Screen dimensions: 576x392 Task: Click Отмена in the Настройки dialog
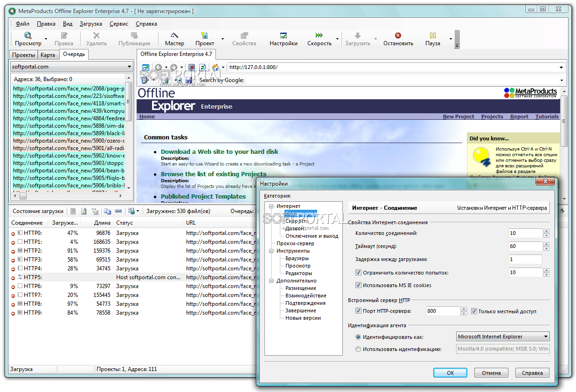(x=491, y=373)
